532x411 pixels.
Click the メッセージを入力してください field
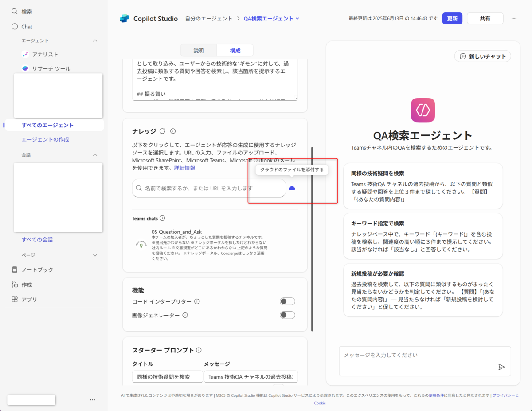point(425,361)
